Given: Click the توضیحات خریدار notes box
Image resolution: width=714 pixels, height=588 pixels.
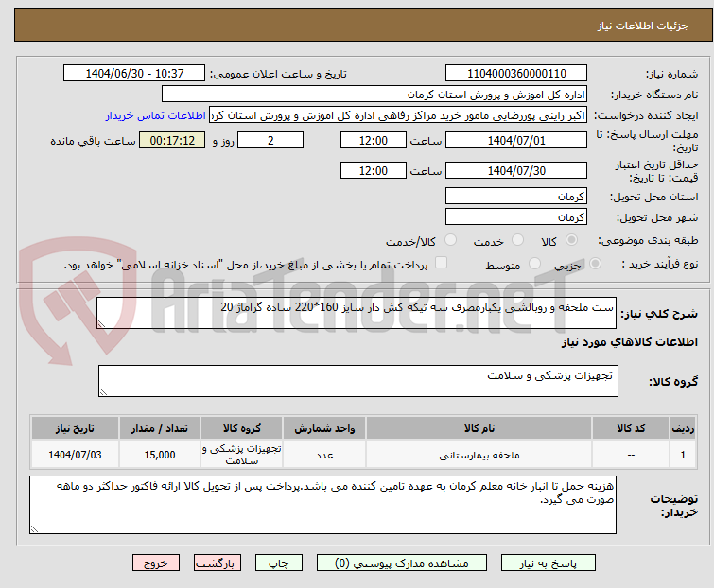Looking at the screenshot, I should click(x=322, y=505).
